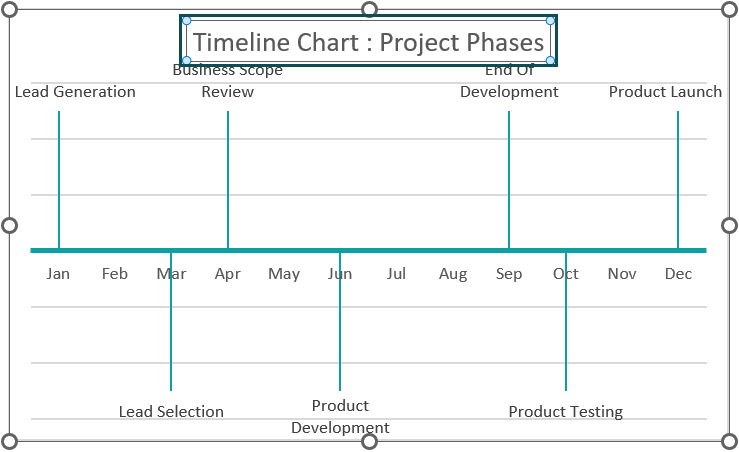Image resolution: width=739 pixels, height=452 pixels.
Task: Select the Aug month label
Action: [x=453, y=274]
